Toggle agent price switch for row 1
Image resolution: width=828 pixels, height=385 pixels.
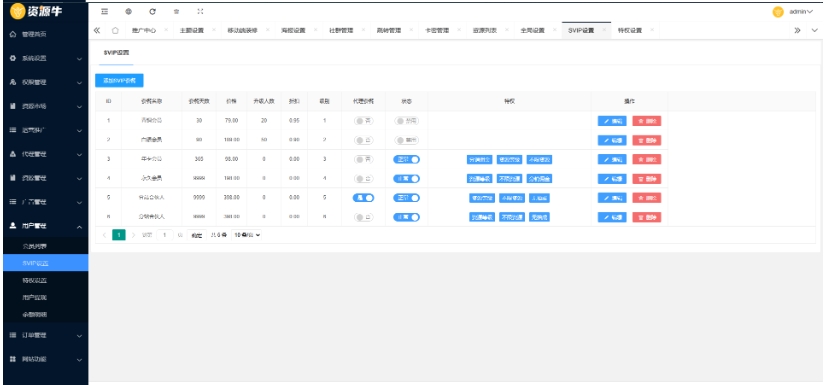363,121
